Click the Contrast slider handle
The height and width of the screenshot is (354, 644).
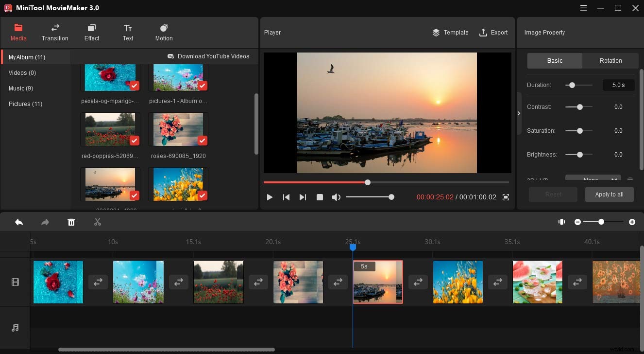pyautogui.click(x=578, y=107)
